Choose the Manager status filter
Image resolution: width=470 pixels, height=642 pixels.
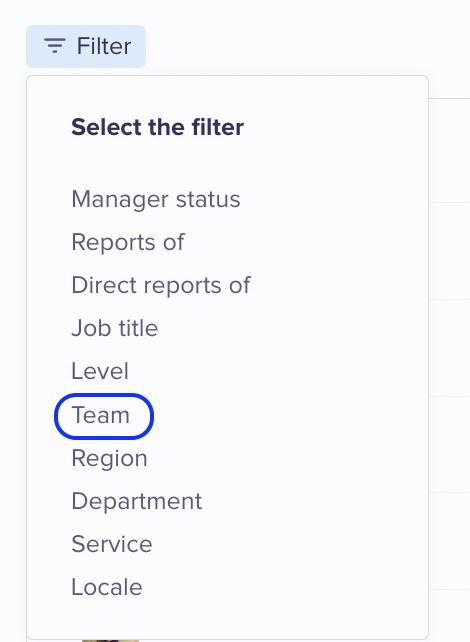tap(156, 199)
